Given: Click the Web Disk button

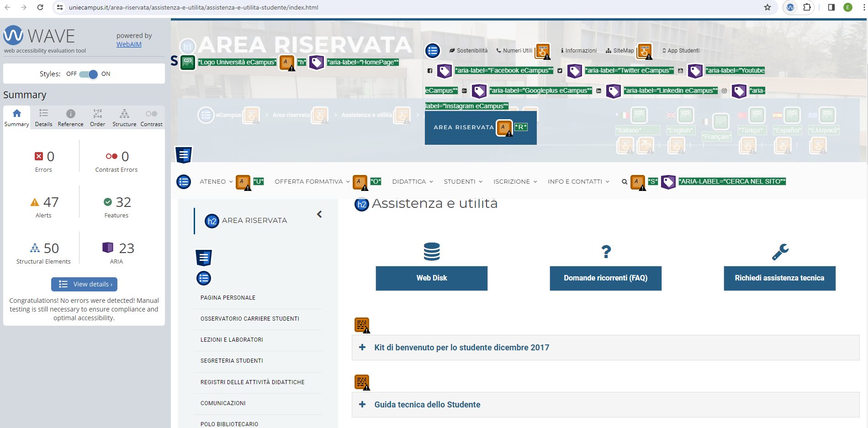Looking at the screenshot, I should click(432, 278).
